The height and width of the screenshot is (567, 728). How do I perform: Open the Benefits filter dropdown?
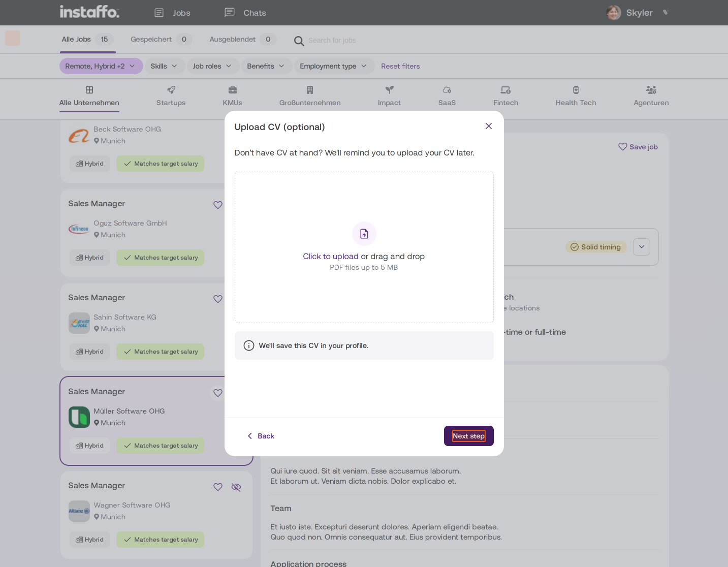tap(266, 66)
